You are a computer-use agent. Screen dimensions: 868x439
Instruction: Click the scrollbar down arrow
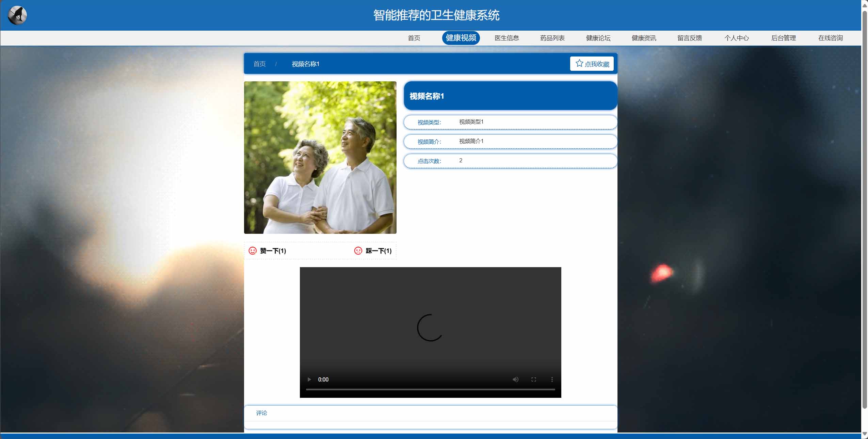[x=865, y=434]
